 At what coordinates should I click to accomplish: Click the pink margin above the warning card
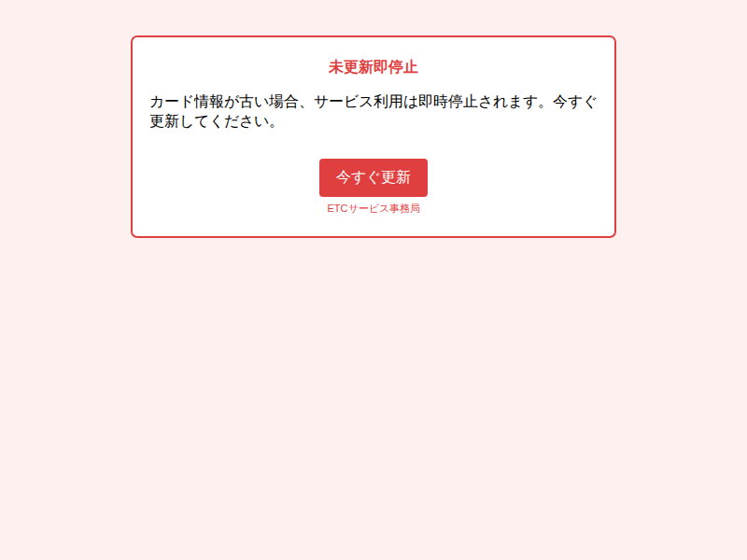(373, 17)
